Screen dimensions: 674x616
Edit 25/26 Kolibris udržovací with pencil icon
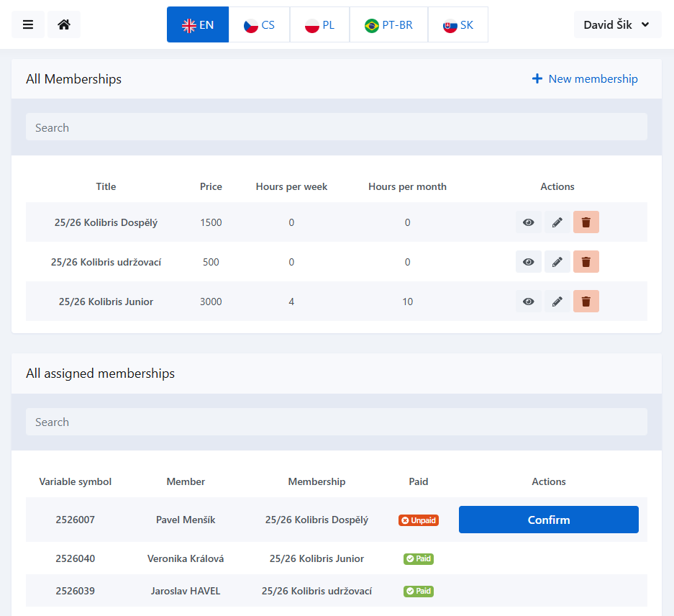(557, 262)
